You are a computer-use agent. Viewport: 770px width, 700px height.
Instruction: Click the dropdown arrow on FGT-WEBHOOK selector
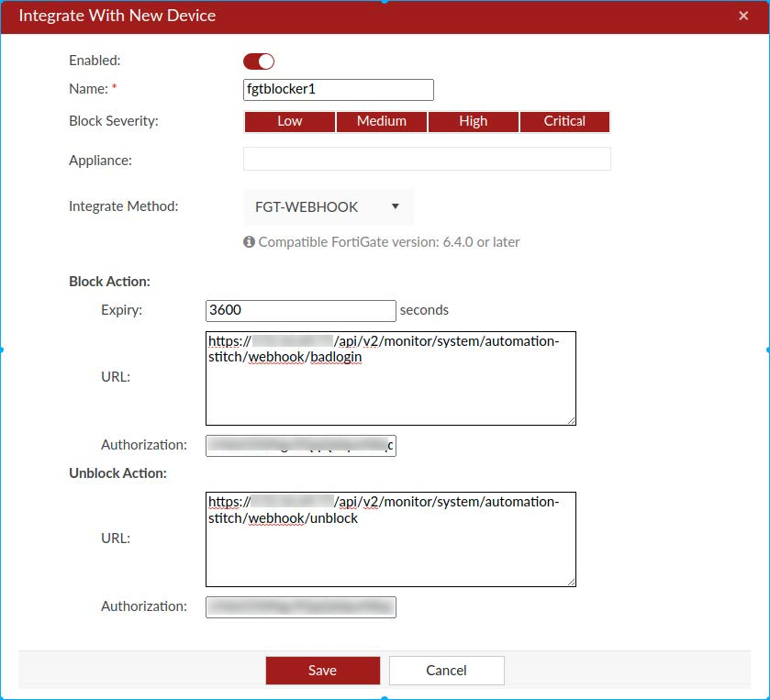(x=396, y=206)
